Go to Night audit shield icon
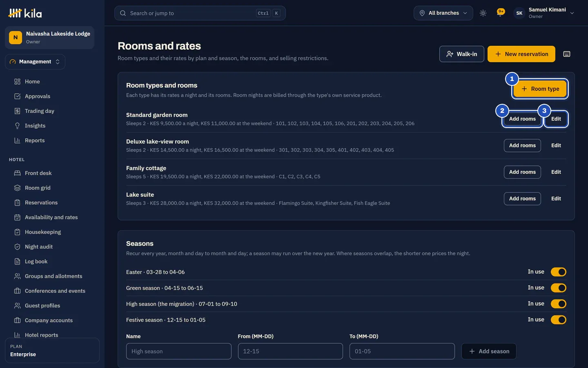This screenshot has height=368, width=588. click(17, 247)
